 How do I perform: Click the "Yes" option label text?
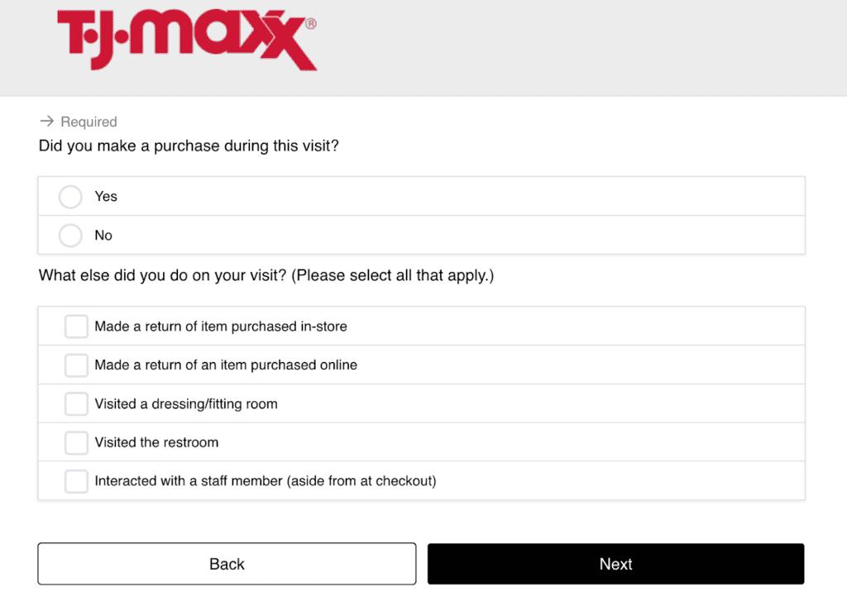click(x=106, y=197)
